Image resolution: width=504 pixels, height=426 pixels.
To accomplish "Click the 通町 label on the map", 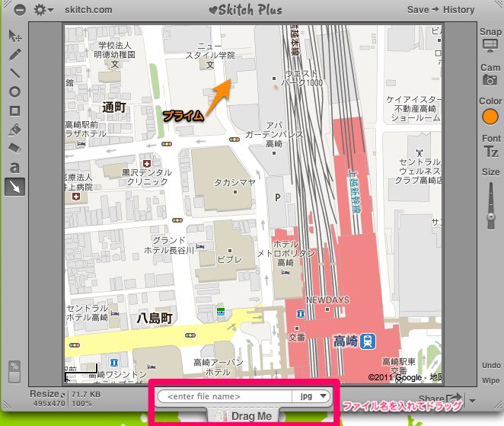I will click(114, 107).
